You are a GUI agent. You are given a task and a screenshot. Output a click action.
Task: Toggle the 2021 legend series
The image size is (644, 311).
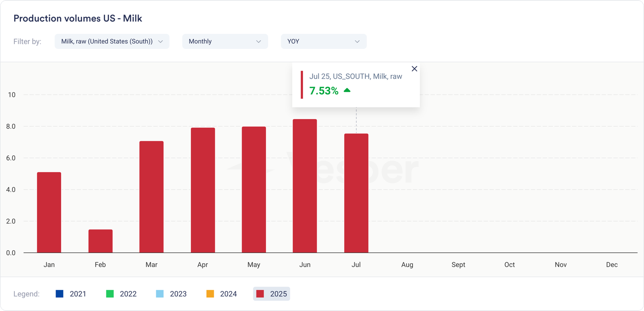pos(71,294)
